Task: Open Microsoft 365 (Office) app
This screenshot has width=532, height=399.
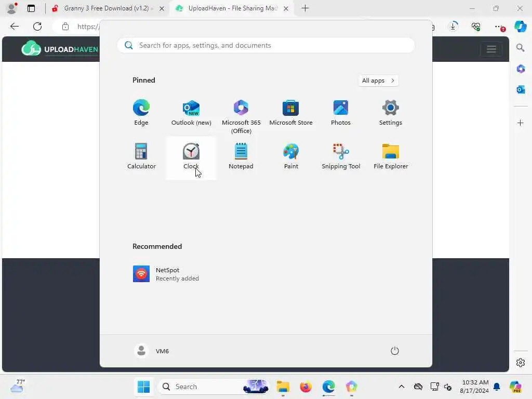Action: [241, 117]
